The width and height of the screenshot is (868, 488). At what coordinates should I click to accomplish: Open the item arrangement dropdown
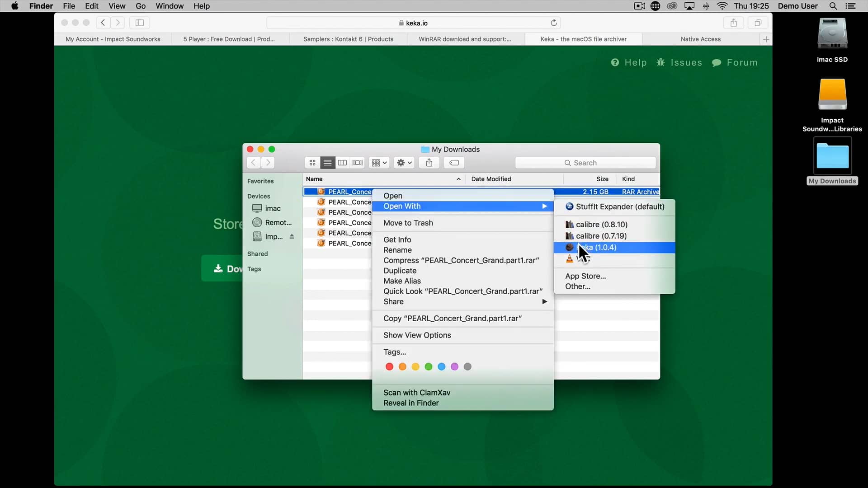(378, 163)
